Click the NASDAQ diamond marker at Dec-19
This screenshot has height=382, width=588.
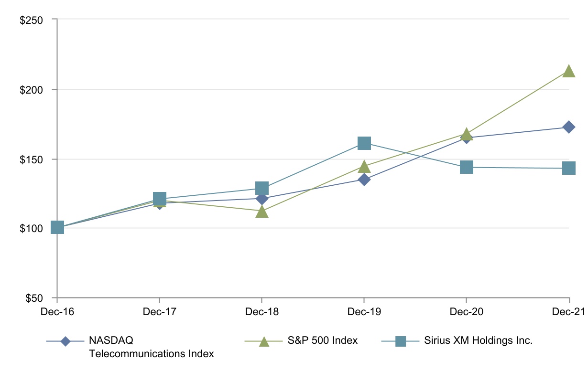[x=364, y=180]
